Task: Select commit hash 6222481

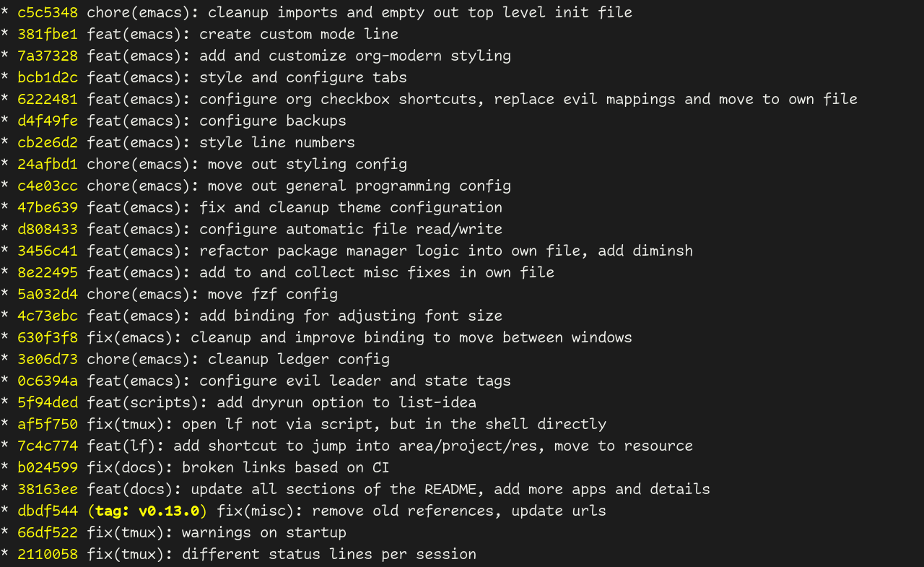Action: 48,99
